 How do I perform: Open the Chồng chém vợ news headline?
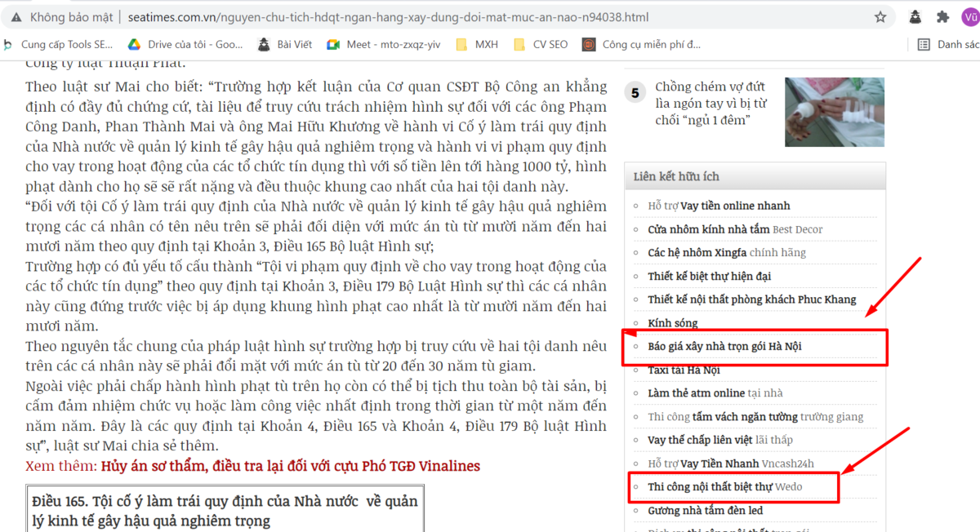click(x=710, y=103)
